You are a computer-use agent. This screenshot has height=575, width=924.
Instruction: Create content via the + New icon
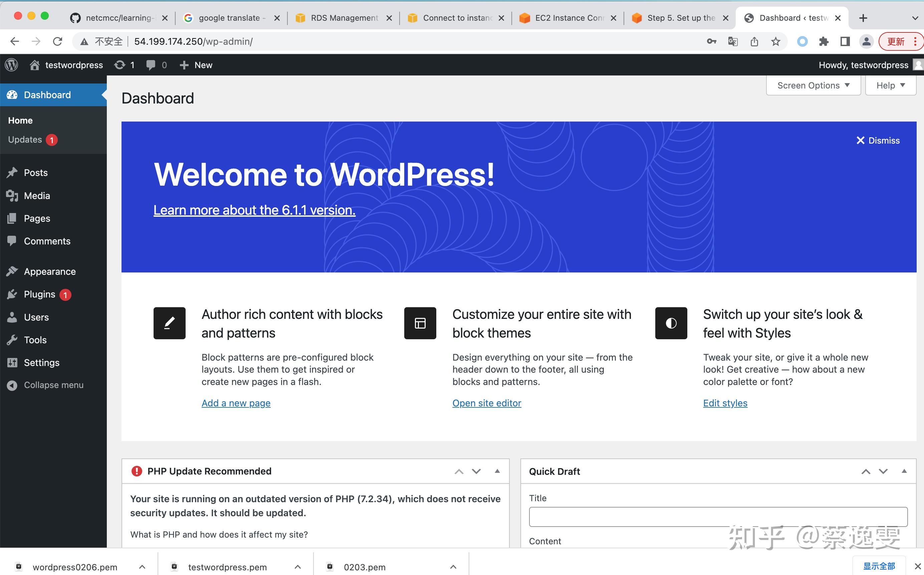pos(184,65)
